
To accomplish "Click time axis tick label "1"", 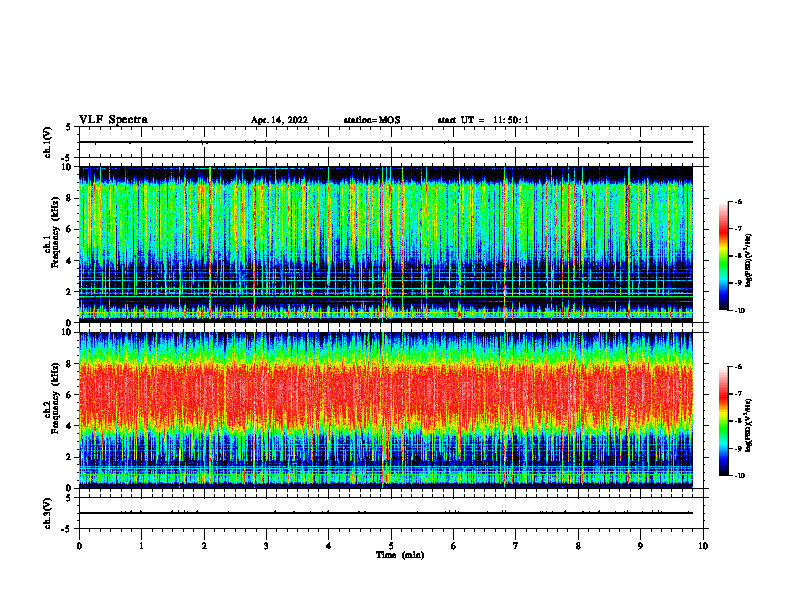I will click(x=141, y=546).
